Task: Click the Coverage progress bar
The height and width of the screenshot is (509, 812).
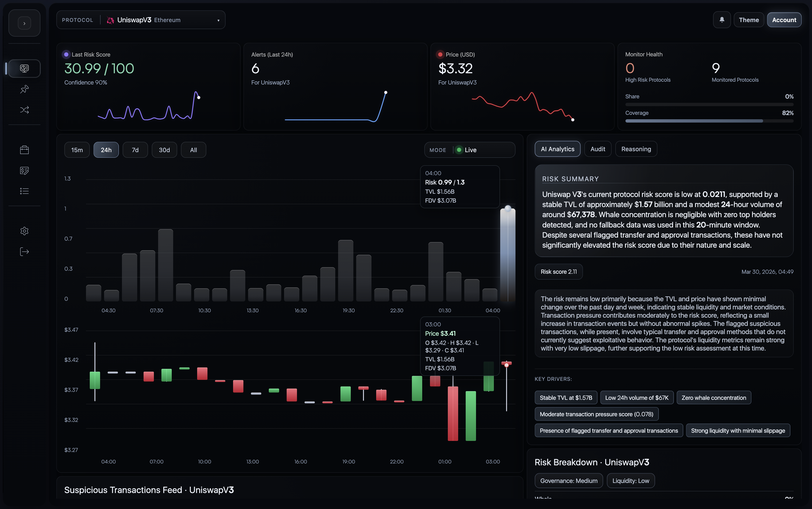Action: 709,121
